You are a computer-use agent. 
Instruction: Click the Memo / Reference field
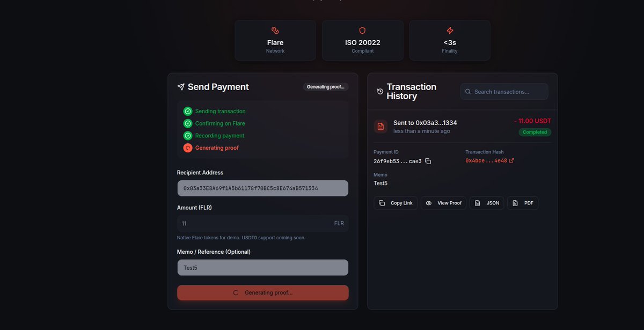pyautogui.click(x=263, y=267)
